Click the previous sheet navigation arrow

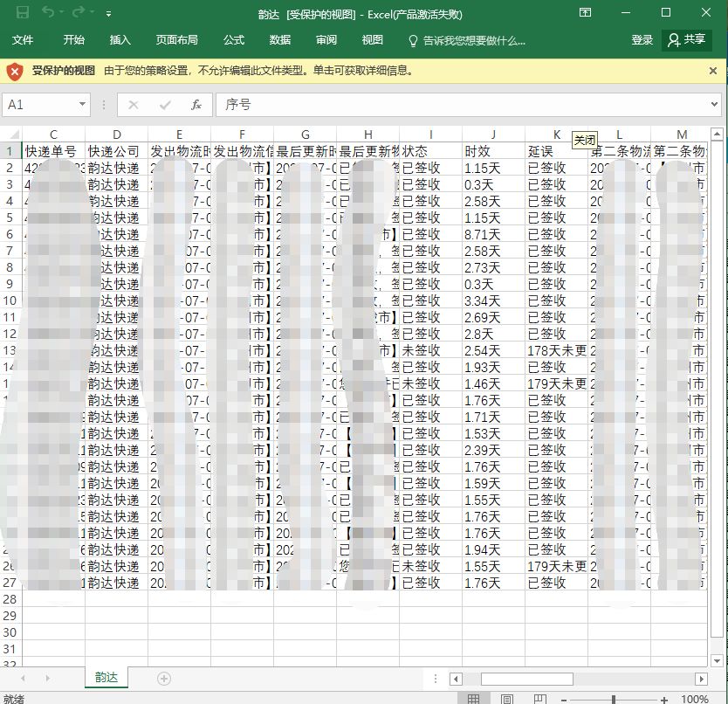coord(23,679)
